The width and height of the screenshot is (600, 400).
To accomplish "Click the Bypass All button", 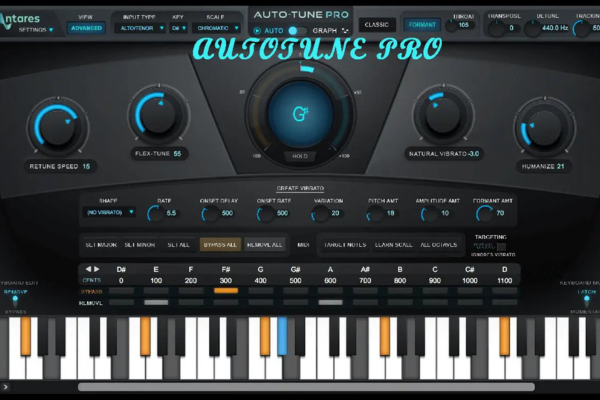I will pyautogui.click(x=220, y=245).
